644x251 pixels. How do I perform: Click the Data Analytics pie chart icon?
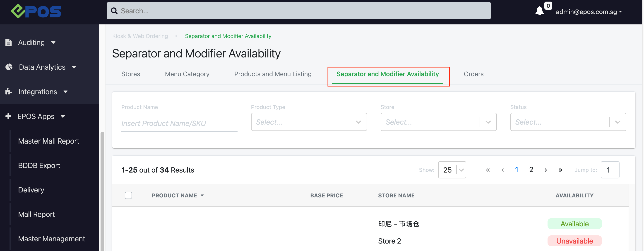pyautogui.click(x=9, y=67)
